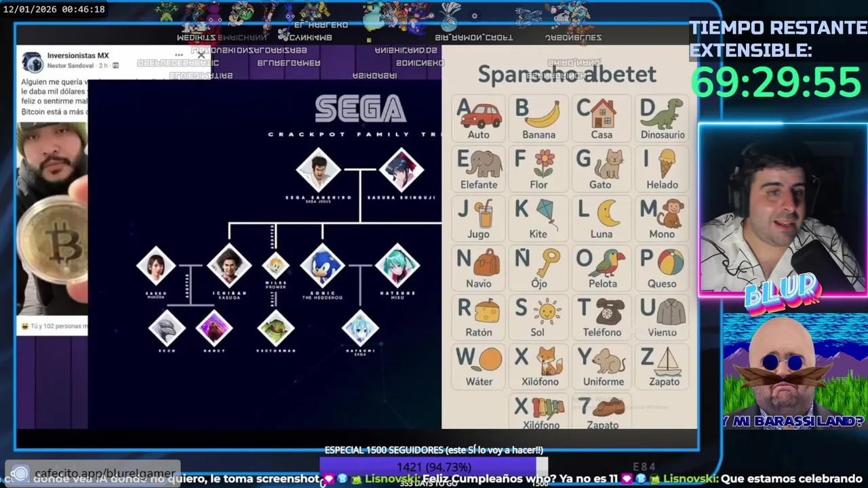Click the 12/01/2026 00:46:18 timestamp
868x488 pixels.
click(54, 9)
